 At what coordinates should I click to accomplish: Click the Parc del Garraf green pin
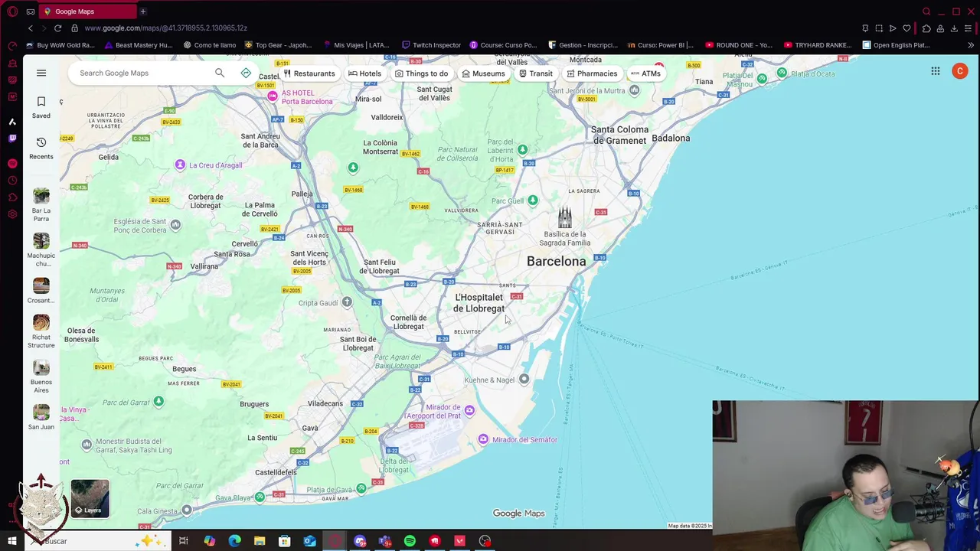[158, 402]
